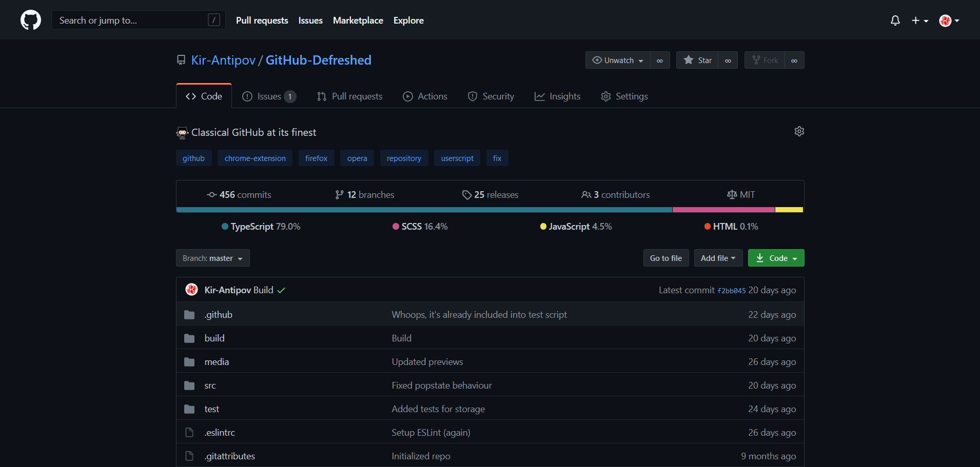Click the JavaScript 4.5% language entry

tap(576, 227)
